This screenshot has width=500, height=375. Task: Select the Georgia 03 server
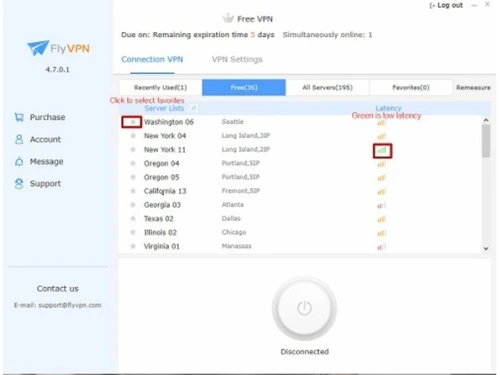click(x=162, y=205)
